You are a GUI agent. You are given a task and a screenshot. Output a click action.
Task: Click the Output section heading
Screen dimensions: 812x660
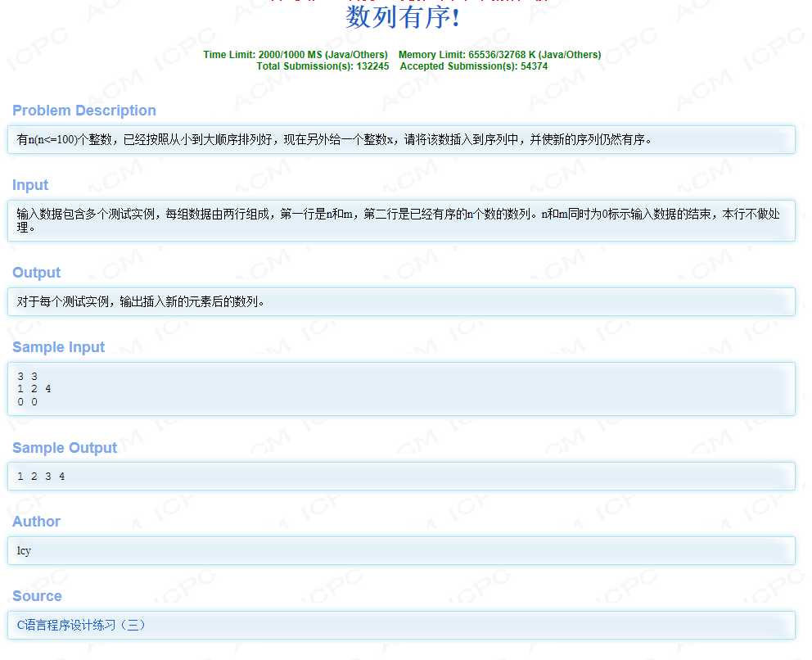click(37, 273)
